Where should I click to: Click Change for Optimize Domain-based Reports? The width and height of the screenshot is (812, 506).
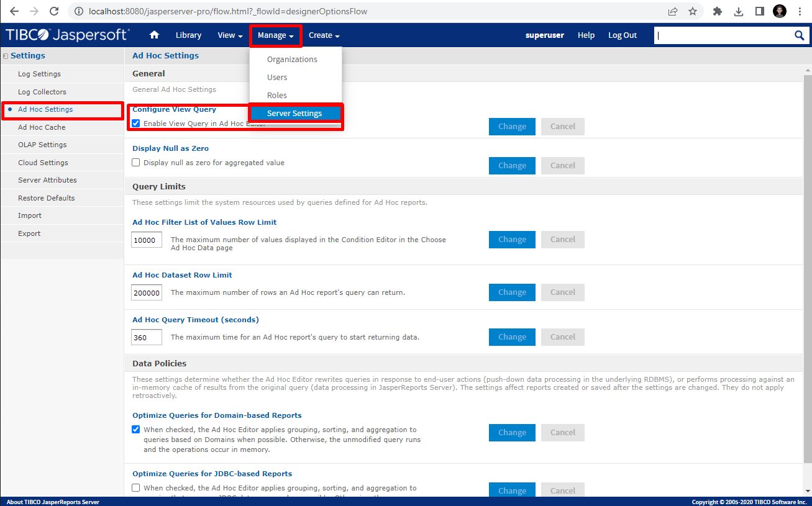point(512,433)
